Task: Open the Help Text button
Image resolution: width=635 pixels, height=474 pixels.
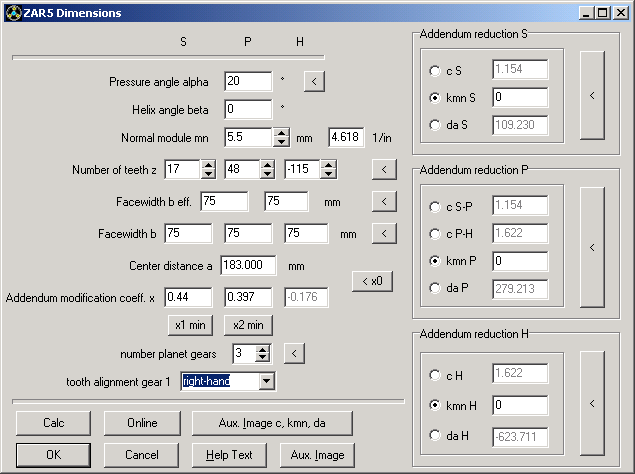Action: pos(231,455)
